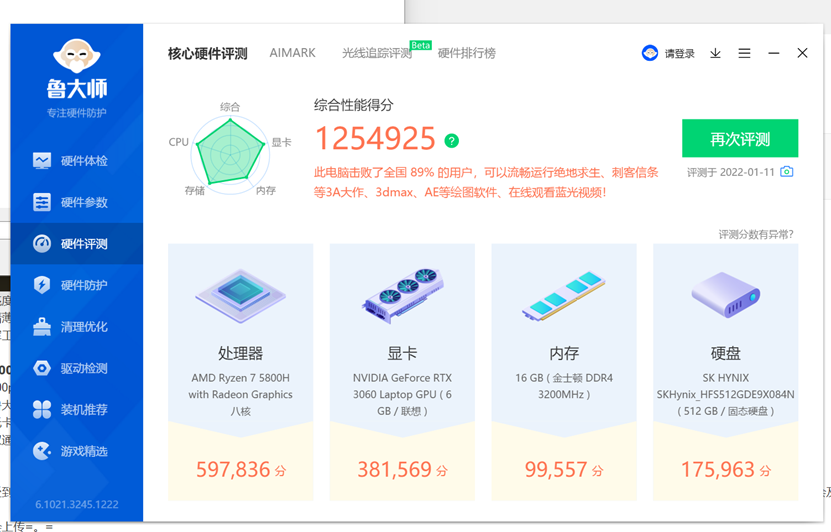
Task: Click the processor chip illustration
Action: [241, 296]
